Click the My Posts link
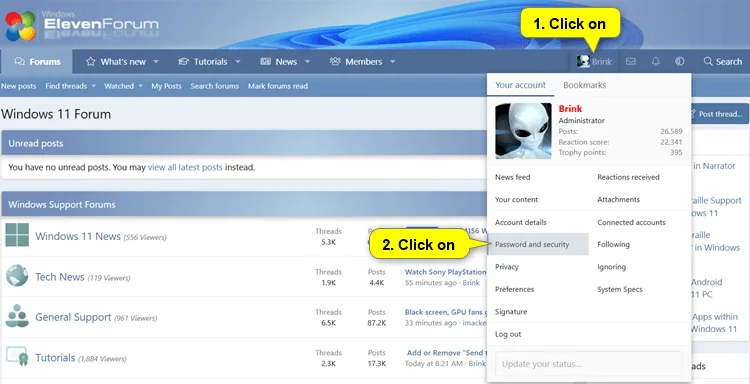Screen dimensions: 750x384 (x=166, y=86)
